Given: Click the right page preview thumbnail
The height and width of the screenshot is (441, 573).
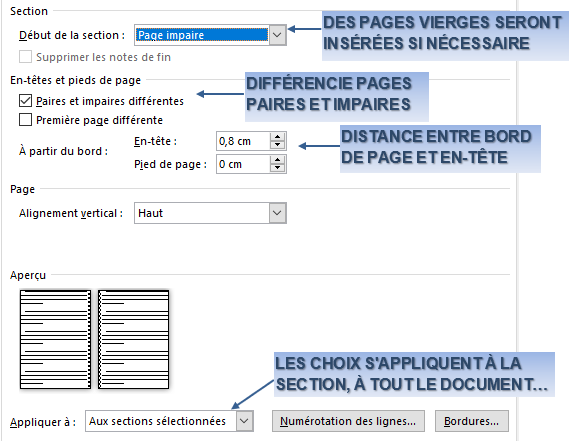Looking at the screenshot, I should [134, 339].
